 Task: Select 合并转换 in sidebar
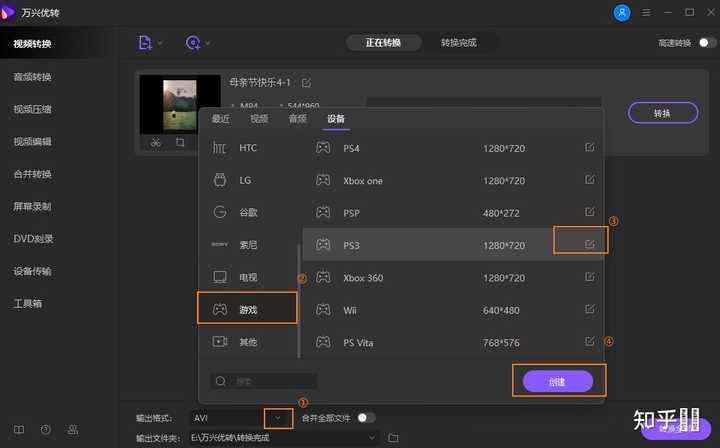32,174
